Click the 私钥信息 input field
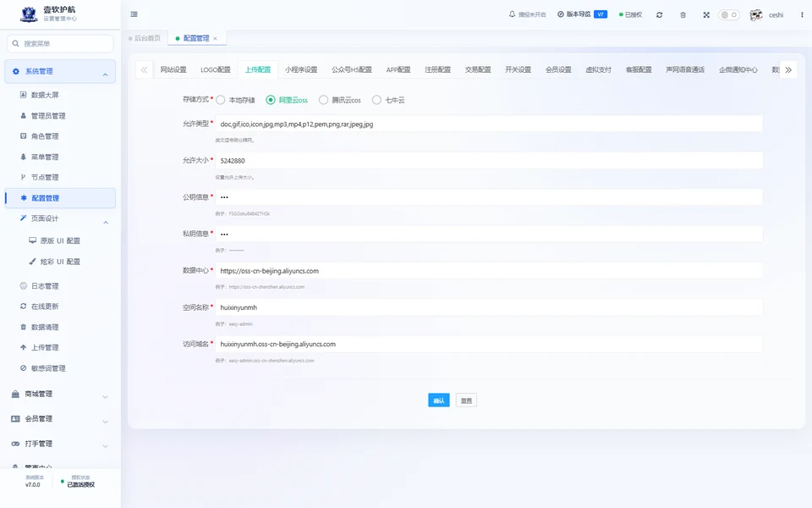The image size is (812, 508). click(489, 234)
